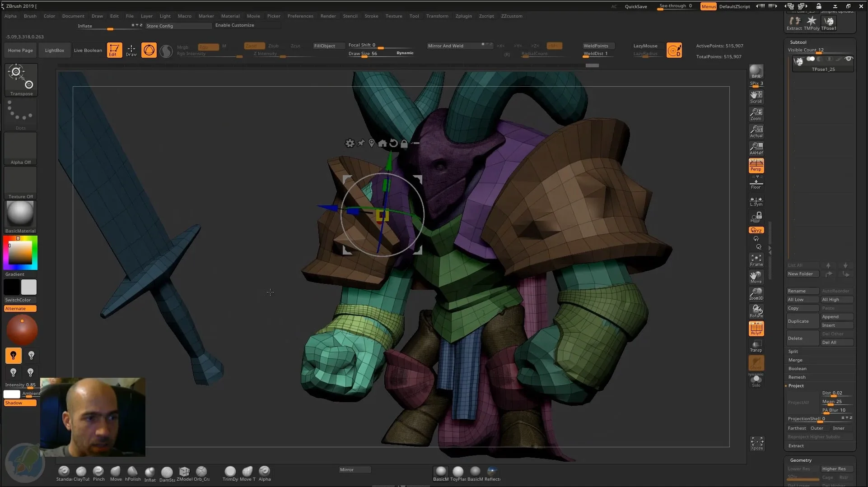868x487 pixels.
Task: Enable the Persp perspective toggle
Action: point(756,165)
